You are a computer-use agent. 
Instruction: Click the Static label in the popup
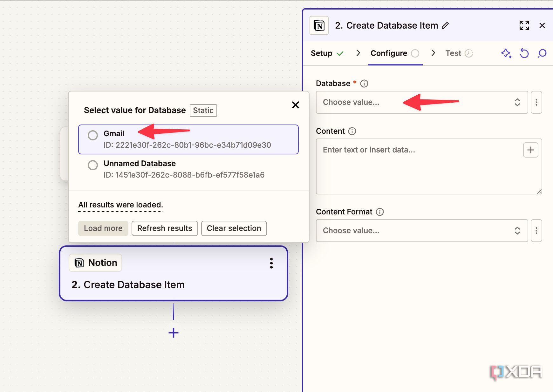(203, 111)
